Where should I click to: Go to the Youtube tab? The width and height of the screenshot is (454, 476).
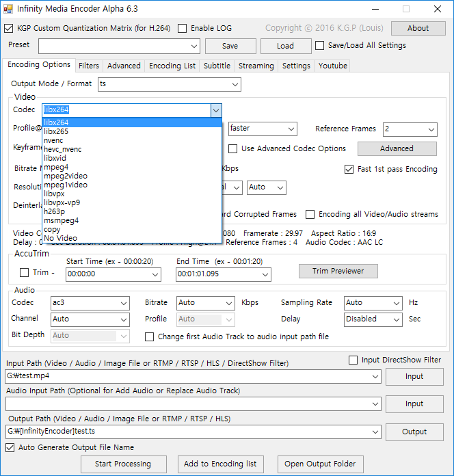pos(332,66)
